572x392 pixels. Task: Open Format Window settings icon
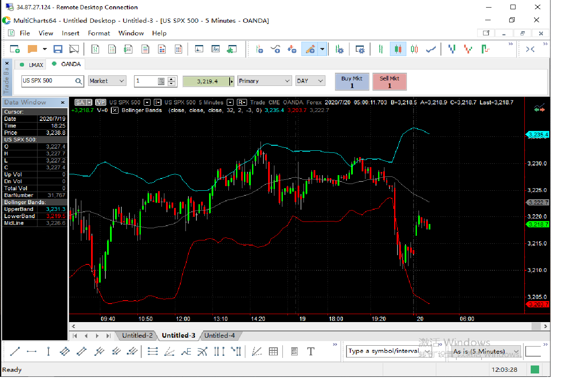tap(360, 49)
